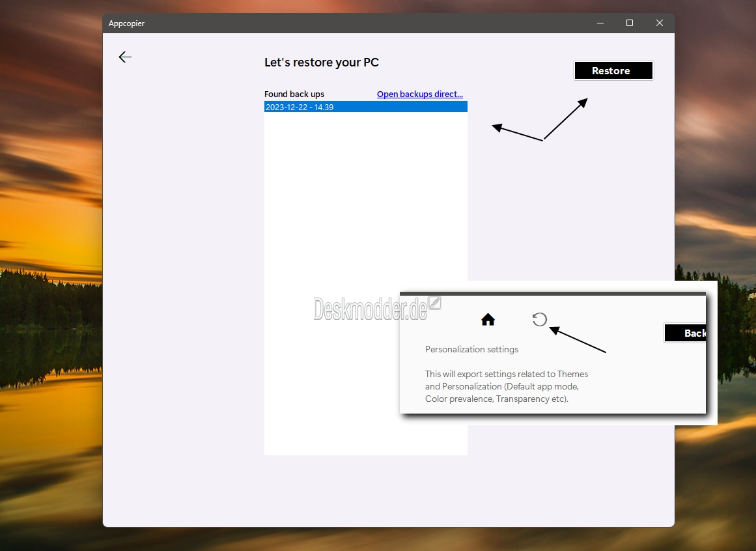Viewport: 756px width, 551px height.
Task: Click the "Let's restore your PC" heading
Action: [x=322, y=62]
